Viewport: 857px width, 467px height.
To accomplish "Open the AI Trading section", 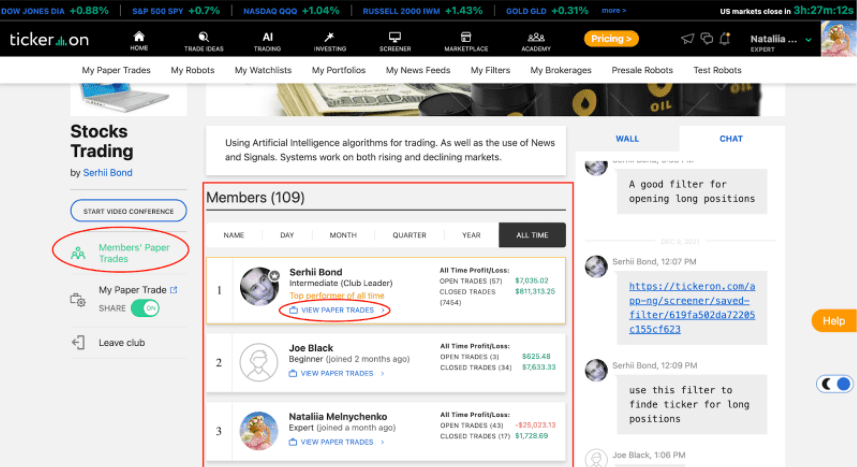I will (x=267, y=41).
